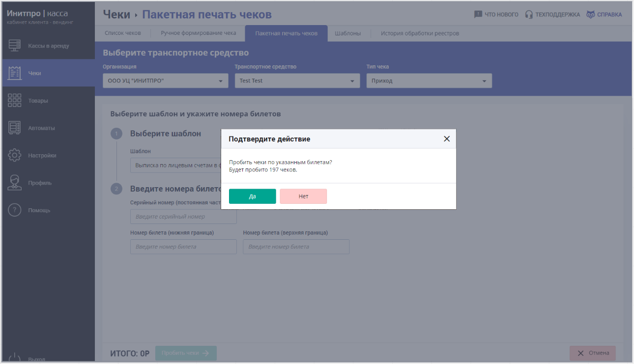
Task: Click the Что нового speech bubble icon
Action: pos(478,15)
